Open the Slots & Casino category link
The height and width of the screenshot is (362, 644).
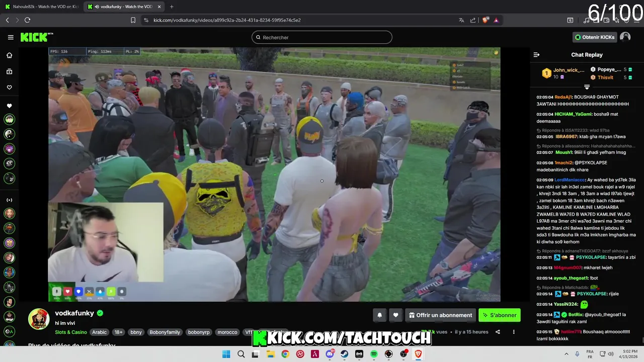tap(71, 332)
